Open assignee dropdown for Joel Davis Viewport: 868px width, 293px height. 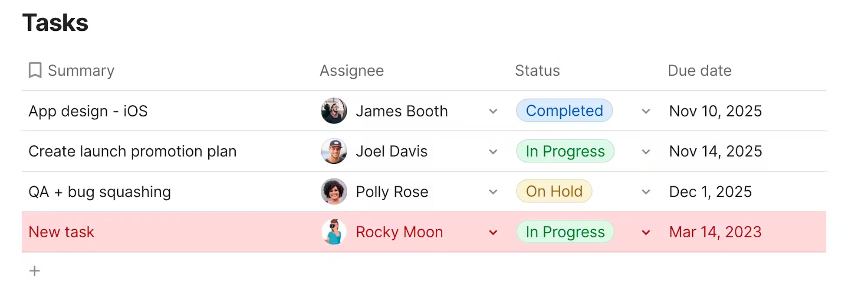(x=493, y=152)
